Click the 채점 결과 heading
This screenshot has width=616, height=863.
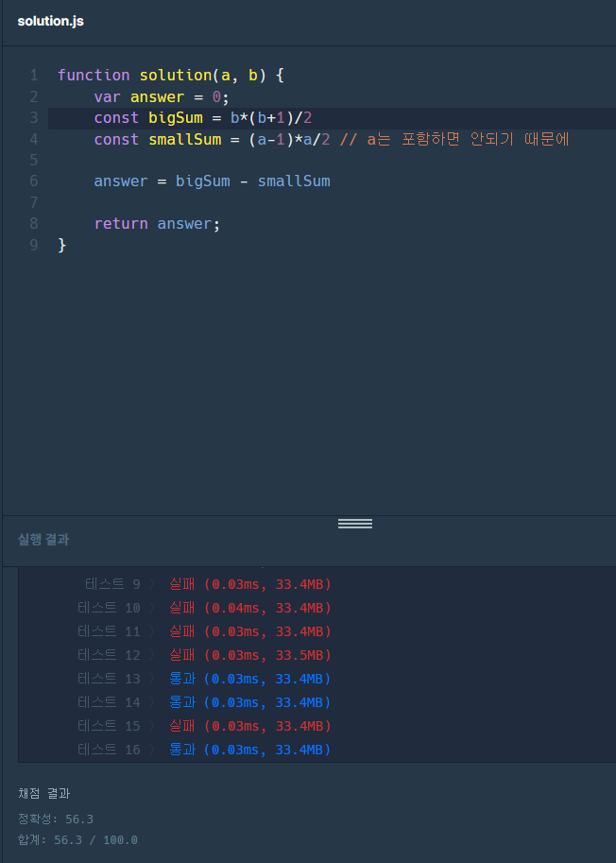(x=44, y=794)
